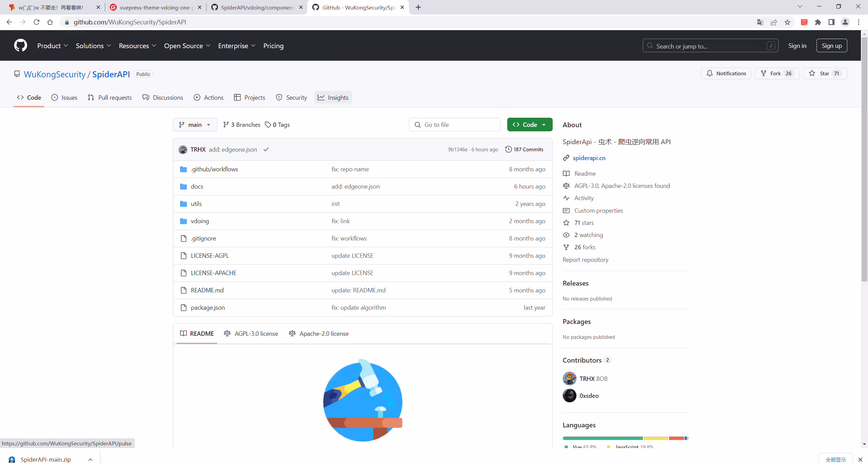Expand the main branch dropdown

[195, 125]
